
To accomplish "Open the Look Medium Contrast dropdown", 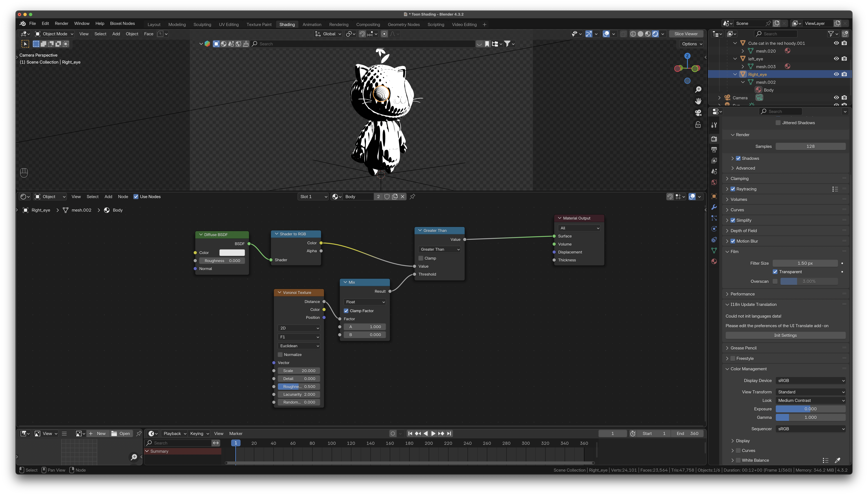I will (811, 401).
